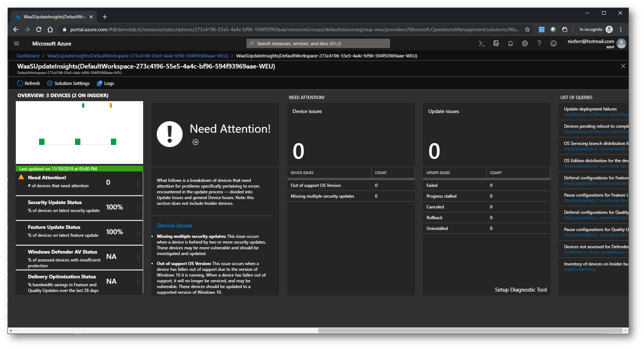
Task: Open OS Edition distribution query
Action: [x=593, y=163]
